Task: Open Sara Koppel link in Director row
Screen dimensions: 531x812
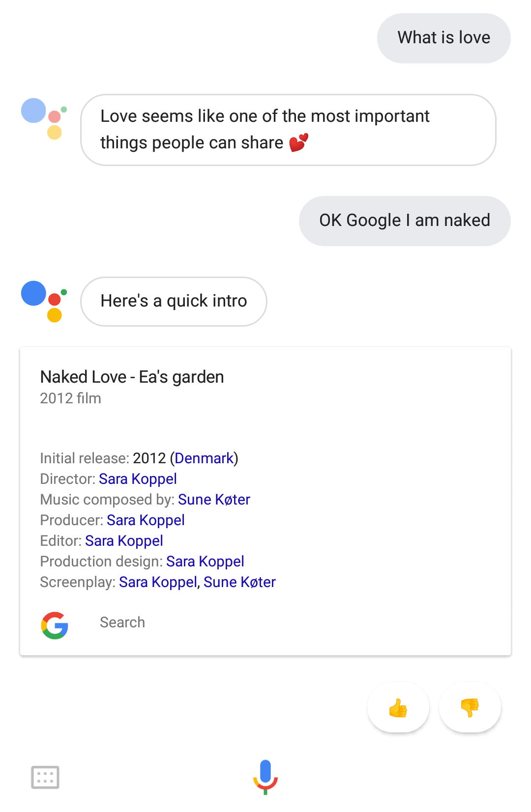Action: (138, 479)
